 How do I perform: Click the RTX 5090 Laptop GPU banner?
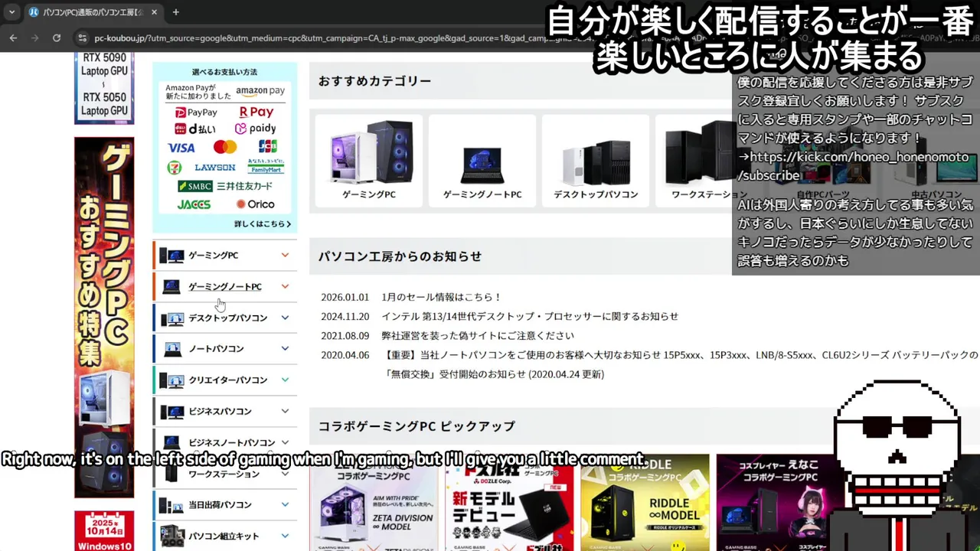point(104,88)
